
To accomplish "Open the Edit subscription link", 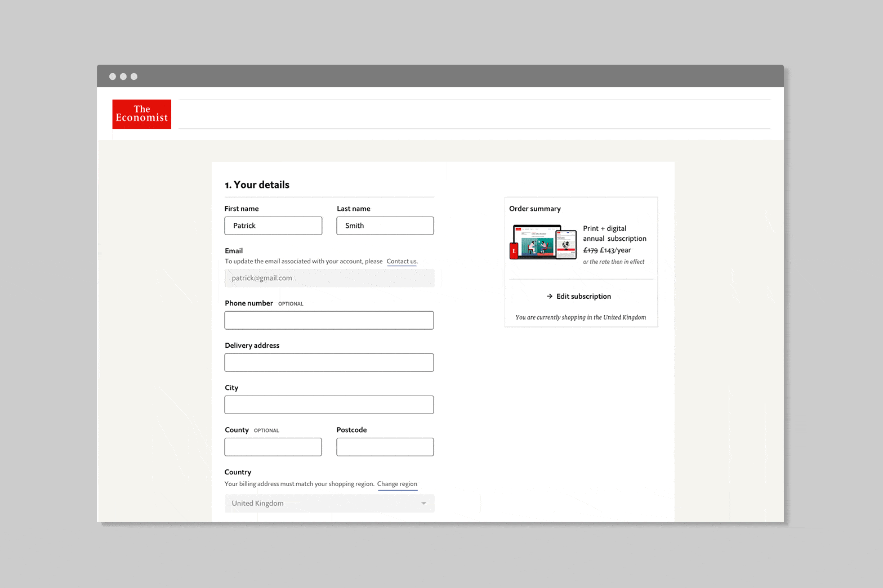I will point(583,297).
